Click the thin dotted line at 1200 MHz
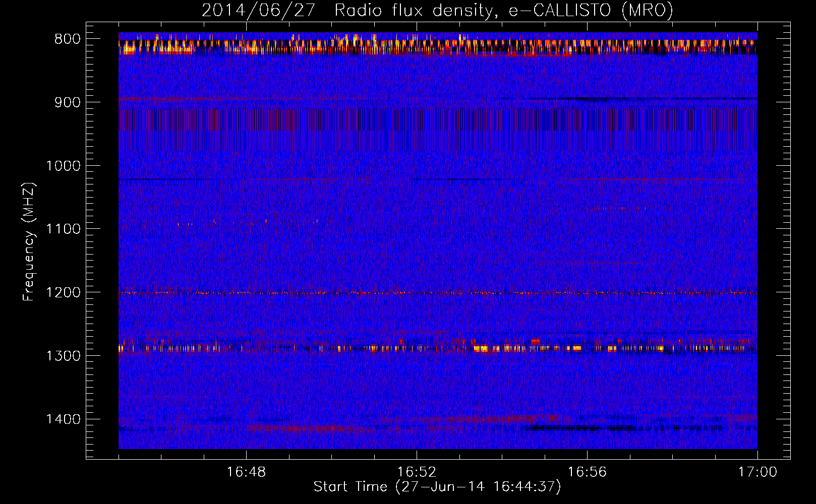The image size is (816, 504). pyautogui.click(x=438, y=293)
